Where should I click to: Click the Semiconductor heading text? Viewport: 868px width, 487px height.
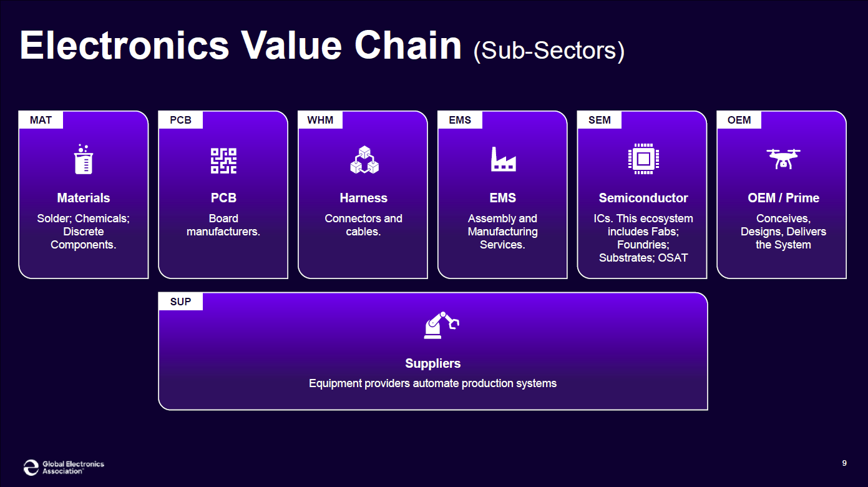pos(643,198)
